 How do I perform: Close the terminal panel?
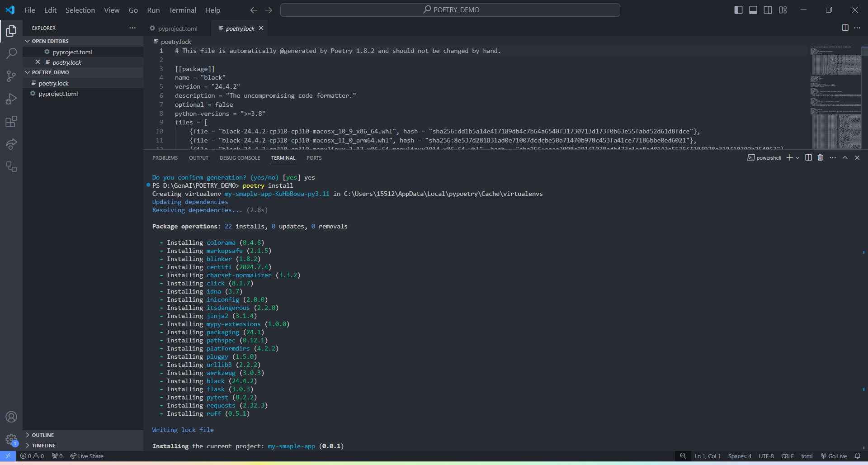857,157
